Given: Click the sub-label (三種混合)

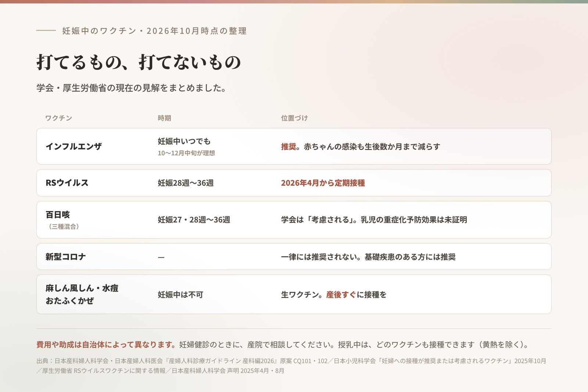Looking at the screenshot, I should point(63,227).
